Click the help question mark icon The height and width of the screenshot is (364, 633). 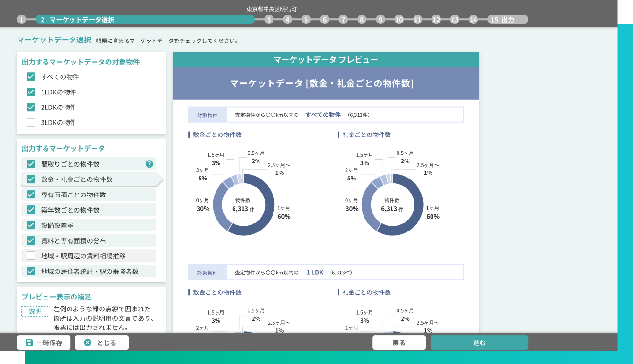(149, 164)
